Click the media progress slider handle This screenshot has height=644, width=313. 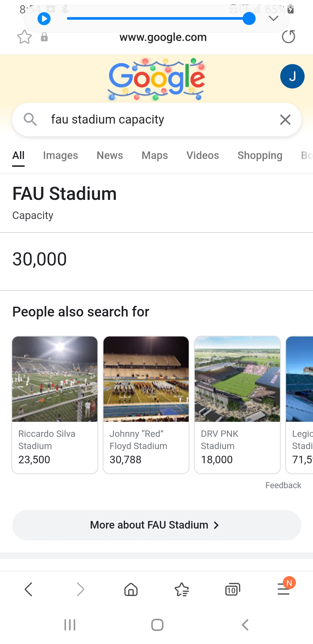pos(249,19)
